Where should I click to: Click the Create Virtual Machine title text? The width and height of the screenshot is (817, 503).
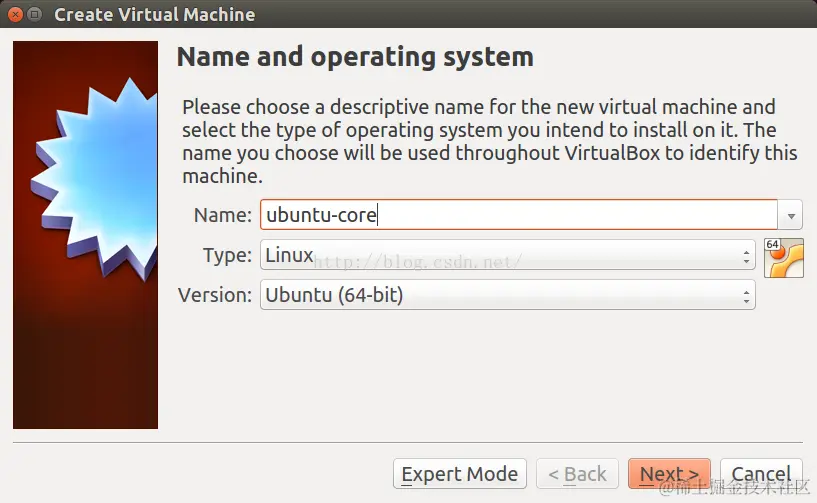155,15
